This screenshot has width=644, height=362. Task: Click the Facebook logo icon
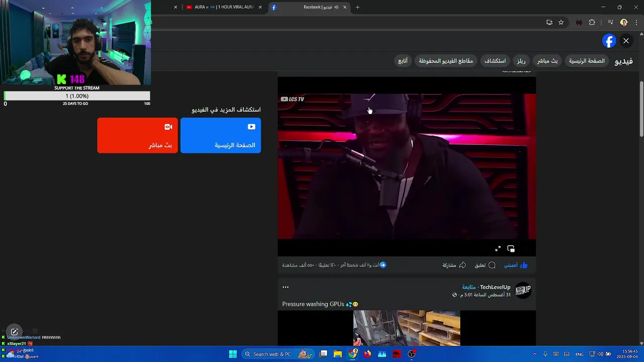pyautogui.click(x=609, y=41)
